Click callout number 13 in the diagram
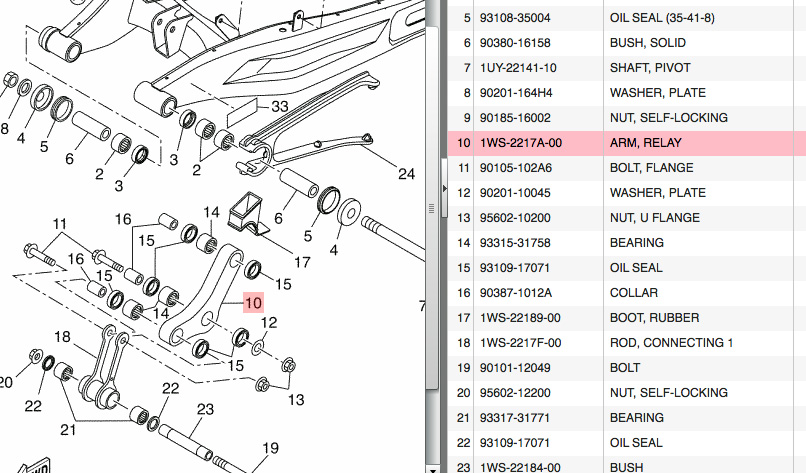Screen dimensions: 806x473 tap(295, 400)
